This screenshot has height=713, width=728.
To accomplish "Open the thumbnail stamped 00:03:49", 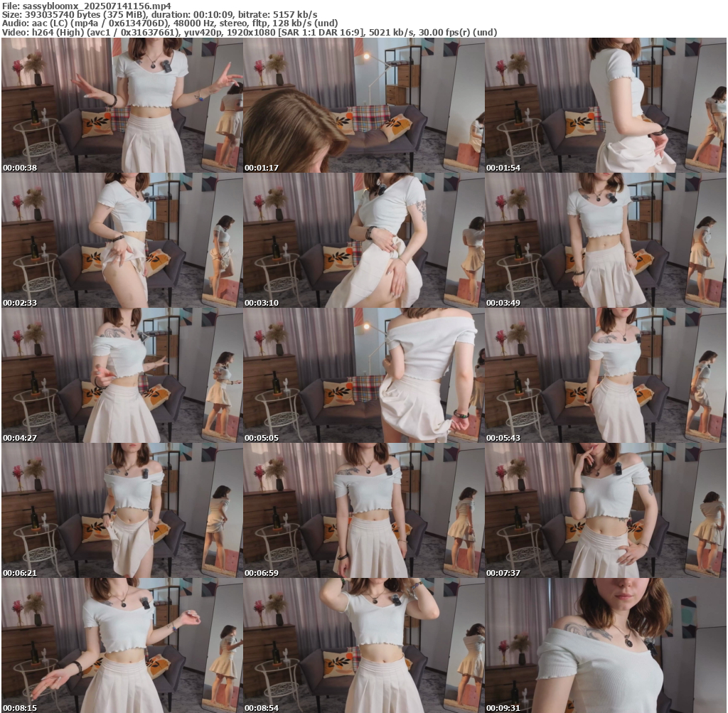I will point(606,240).
